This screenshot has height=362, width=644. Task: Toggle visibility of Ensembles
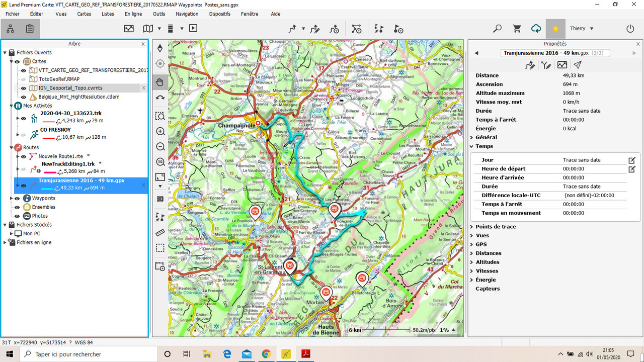pyautogui.click(x=17, y=207)
